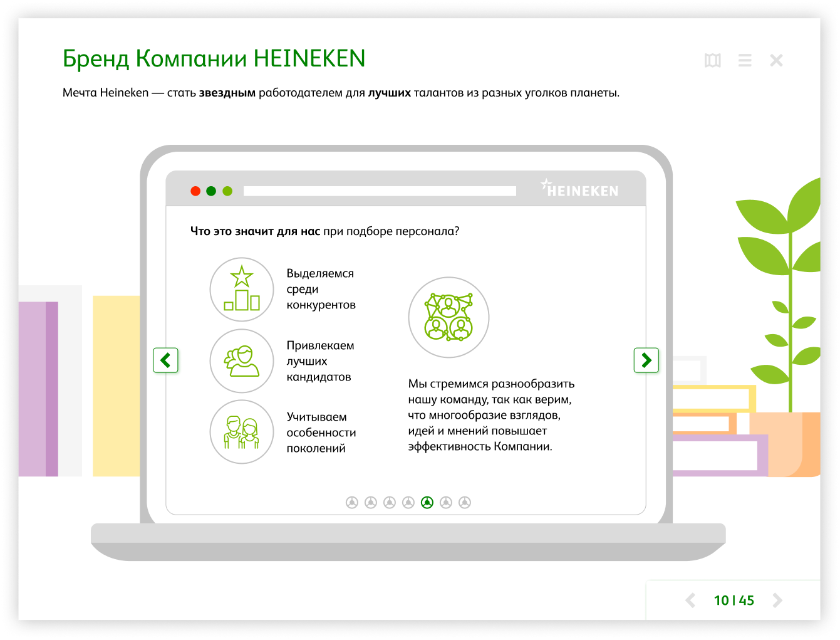840x640 pixels.
Task: Select the active fifth carousel dot
Action: pos(427,502)
